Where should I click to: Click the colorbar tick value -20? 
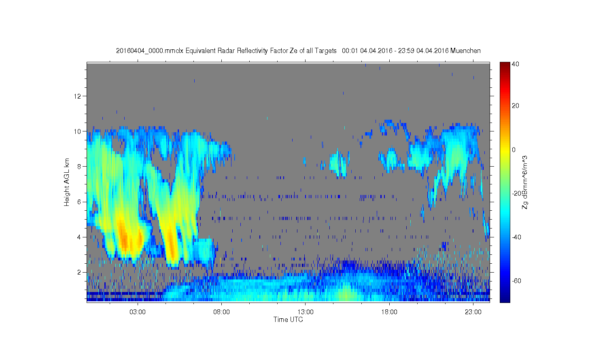517,193
